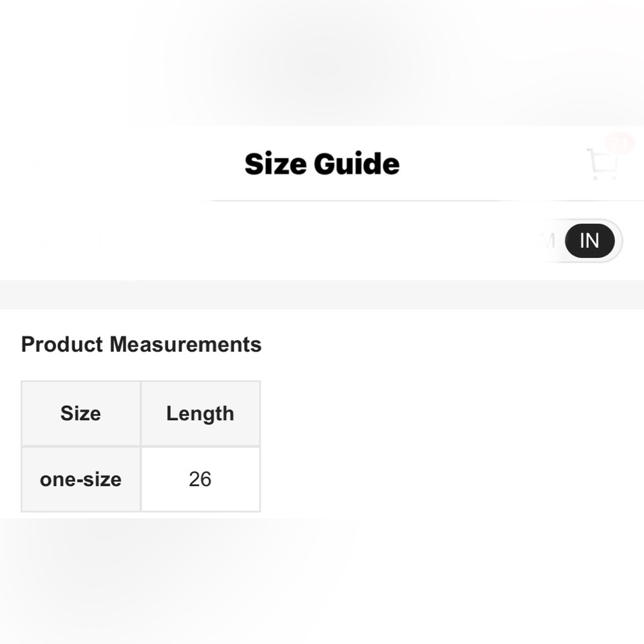This screenshot has width=644, height=644.
Task: Select the IN unit toggle
Action: click(x=589, y=241)
